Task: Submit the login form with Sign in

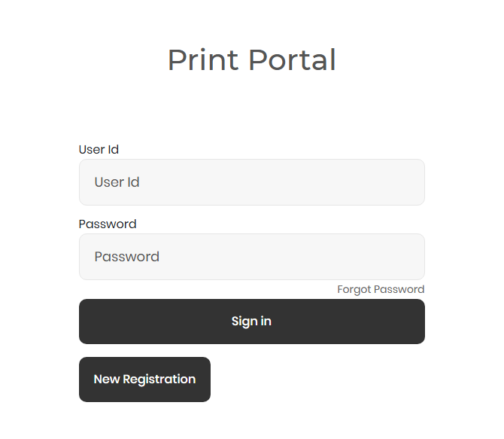Action: 251,322
